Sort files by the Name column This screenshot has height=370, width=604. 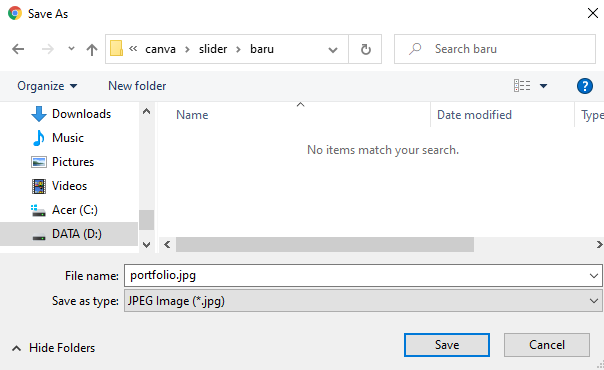click(192, 115)
